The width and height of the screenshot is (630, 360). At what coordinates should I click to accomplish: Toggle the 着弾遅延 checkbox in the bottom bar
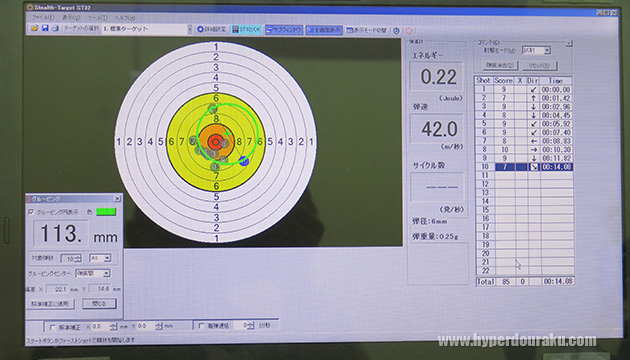click(x=201, y=326)
